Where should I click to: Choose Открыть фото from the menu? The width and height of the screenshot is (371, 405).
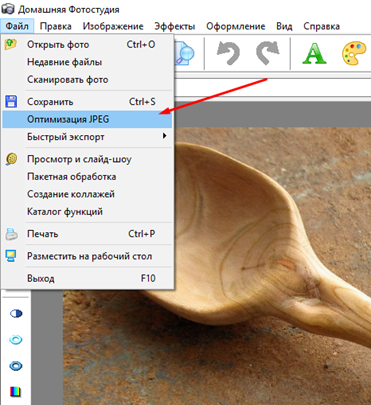pos(87,44)
